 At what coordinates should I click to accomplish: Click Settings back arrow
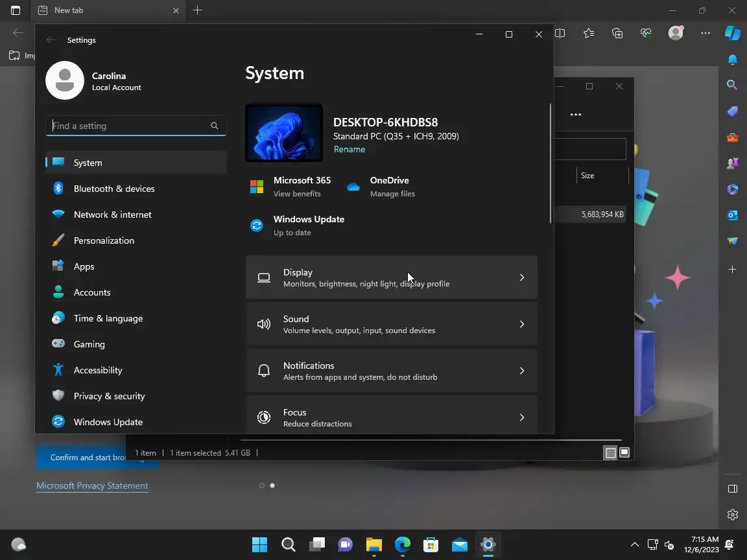tap(51, 40)
